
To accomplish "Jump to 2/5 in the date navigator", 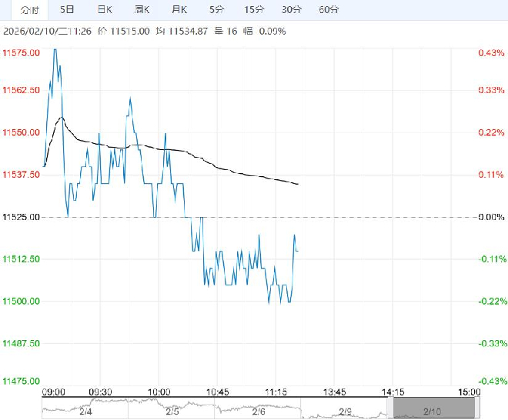I will click(172, 408).
